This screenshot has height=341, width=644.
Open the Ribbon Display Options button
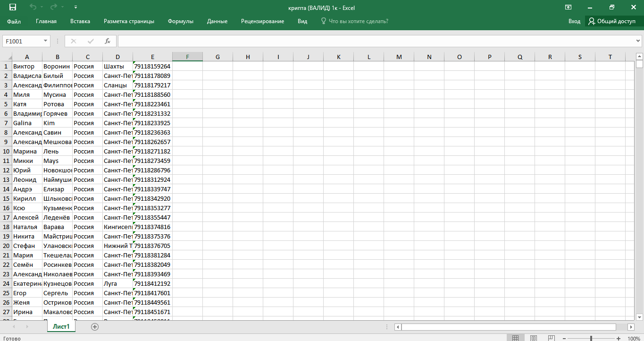569,7
